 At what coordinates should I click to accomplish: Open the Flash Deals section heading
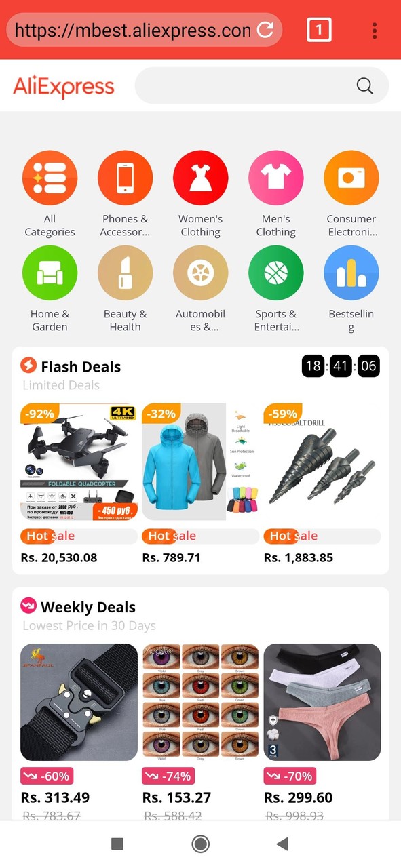[81, 367]
